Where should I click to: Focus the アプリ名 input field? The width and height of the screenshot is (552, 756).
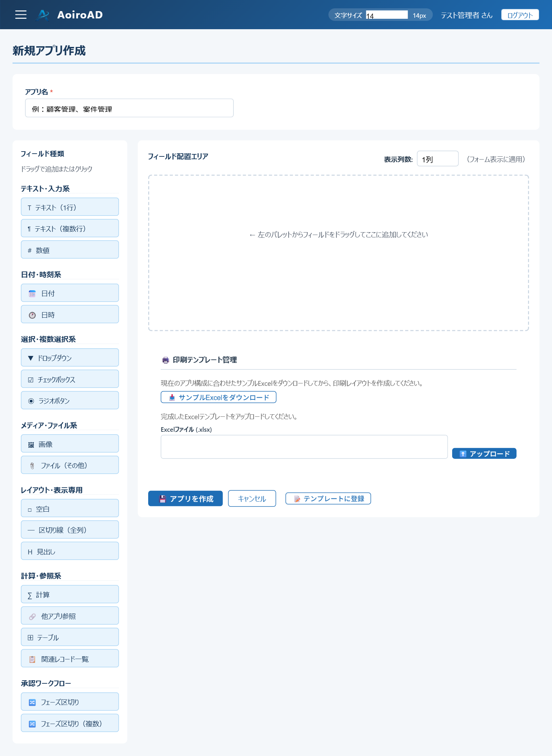click(x=129, y=108)
